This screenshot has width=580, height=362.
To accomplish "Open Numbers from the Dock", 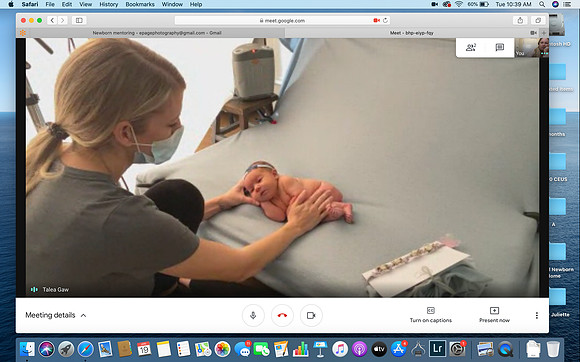I will pyautogui.click(x=301, y=349).
